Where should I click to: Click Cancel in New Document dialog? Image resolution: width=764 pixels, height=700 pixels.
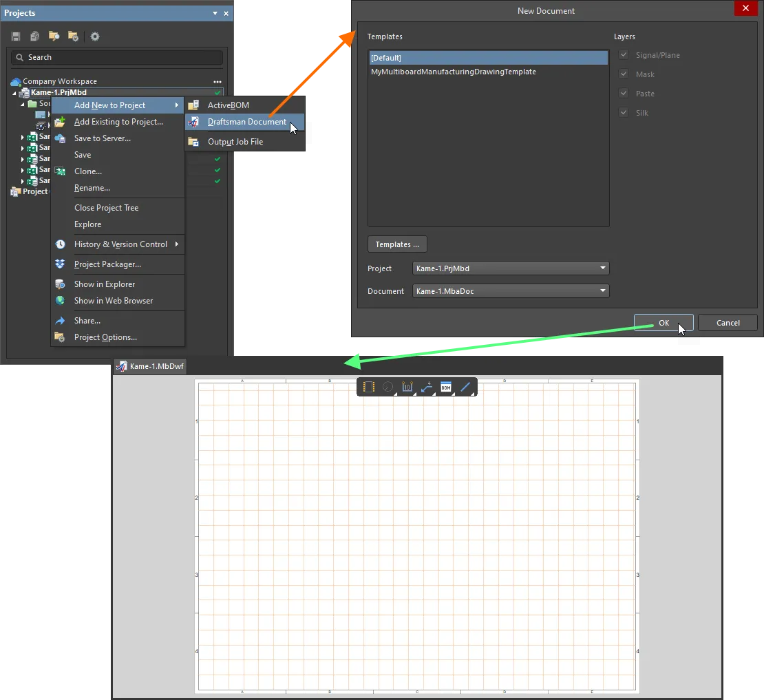pyautogui.click(x=728, y=323)
